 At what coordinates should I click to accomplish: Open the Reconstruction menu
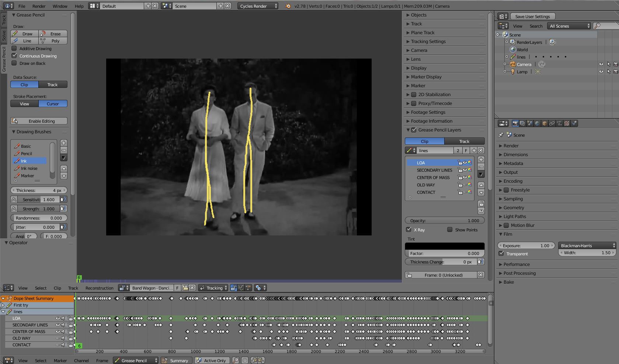click(99, 288)
